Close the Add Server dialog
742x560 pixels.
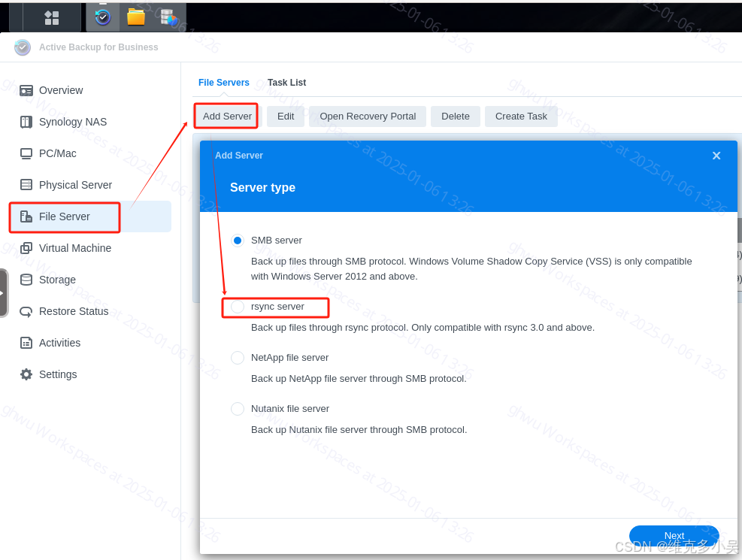(716, 156)
